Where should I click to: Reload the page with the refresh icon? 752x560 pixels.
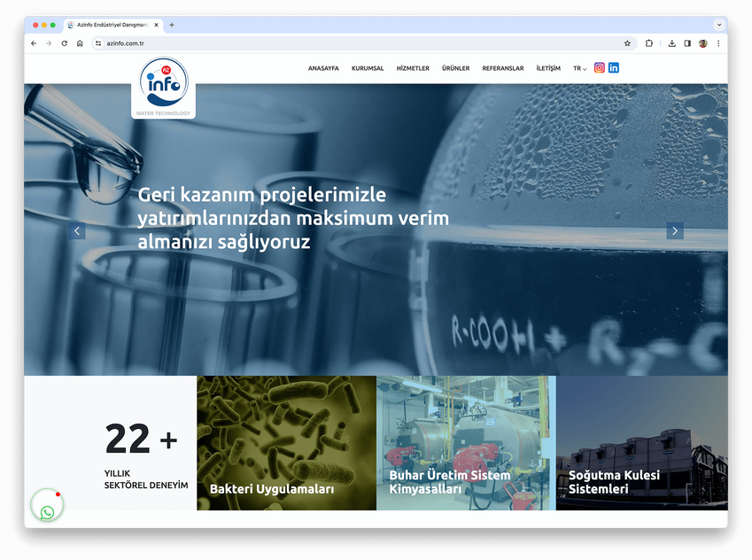click(x=65, y=43)
